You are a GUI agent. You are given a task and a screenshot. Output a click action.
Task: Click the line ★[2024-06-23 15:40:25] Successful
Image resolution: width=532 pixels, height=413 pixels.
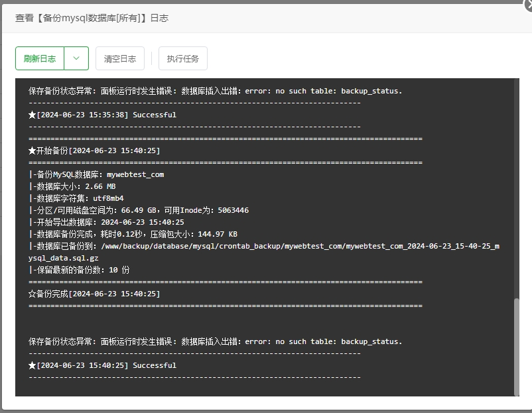pyautogui.click(x=102, y=365)
